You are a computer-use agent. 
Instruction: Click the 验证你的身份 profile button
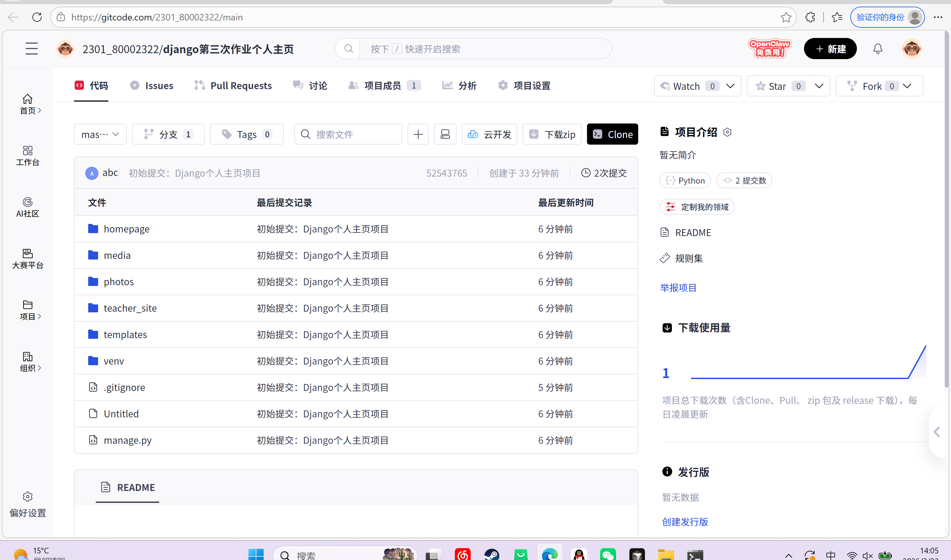887,17
